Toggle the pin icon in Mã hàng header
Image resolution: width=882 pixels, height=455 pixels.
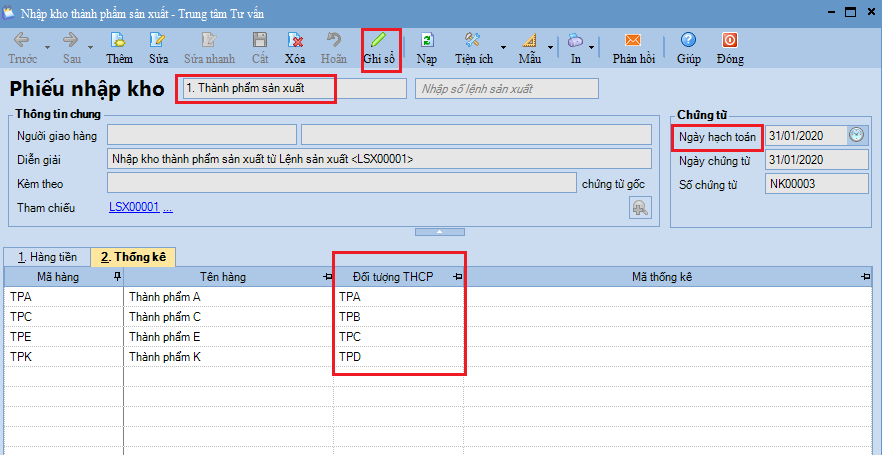[117, 276]
